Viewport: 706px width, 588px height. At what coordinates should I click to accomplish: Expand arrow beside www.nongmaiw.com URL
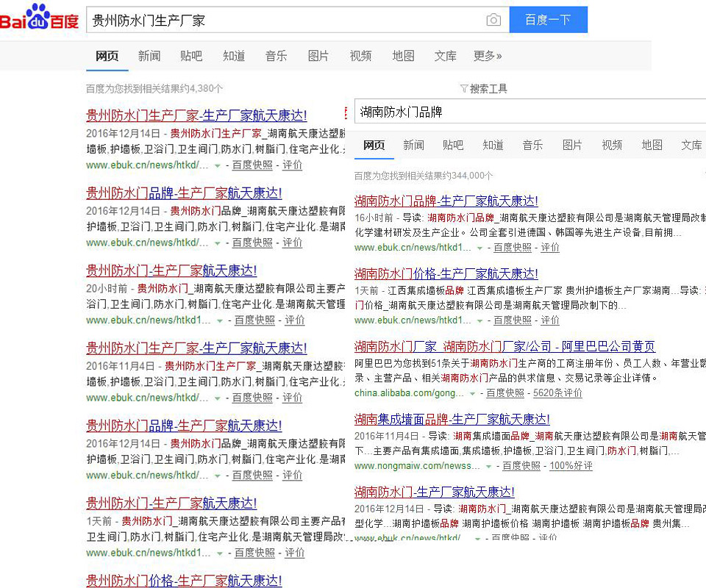488,467
